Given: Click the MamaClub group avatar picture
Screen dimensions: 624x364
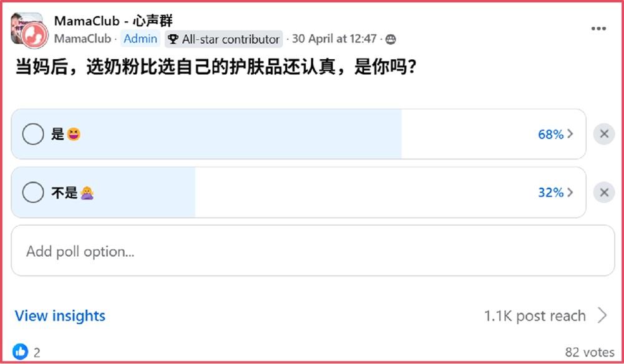Looking at the screenshot, I should (x=29, y=30).
